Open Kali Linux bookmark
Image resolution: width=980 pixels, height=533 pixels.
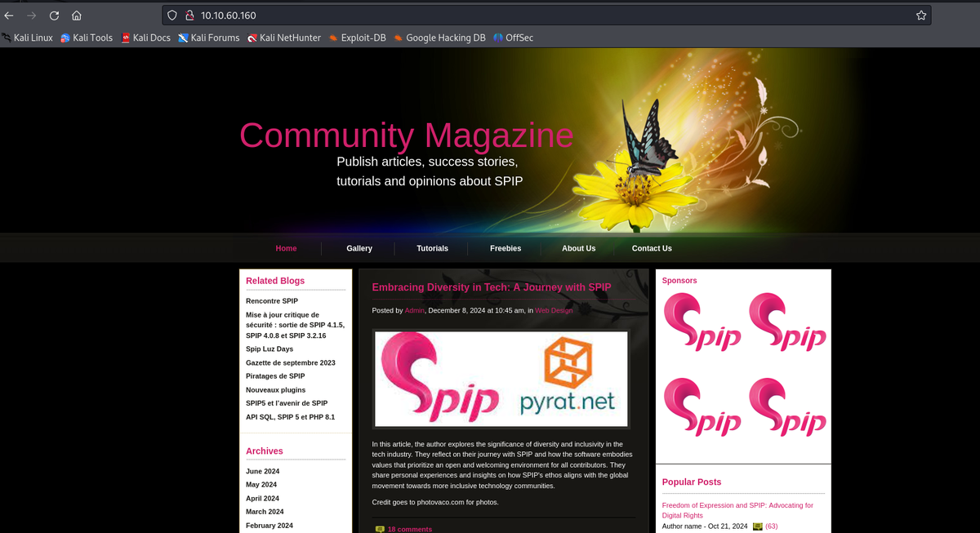tap(28, 38)
